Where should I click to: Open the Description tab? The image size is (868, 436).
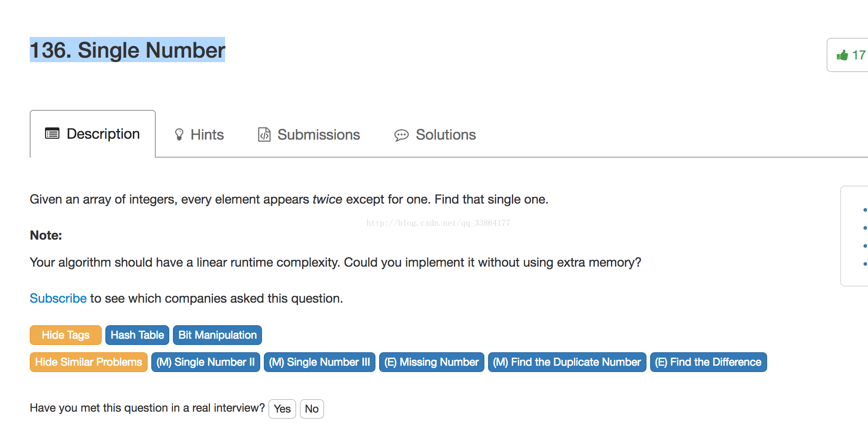(x=93, y=134)
